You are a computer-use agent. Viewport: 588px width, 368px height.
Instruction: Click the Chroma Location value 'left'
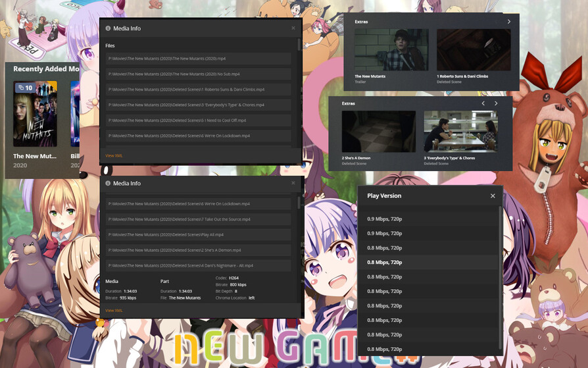coord(252,298)
